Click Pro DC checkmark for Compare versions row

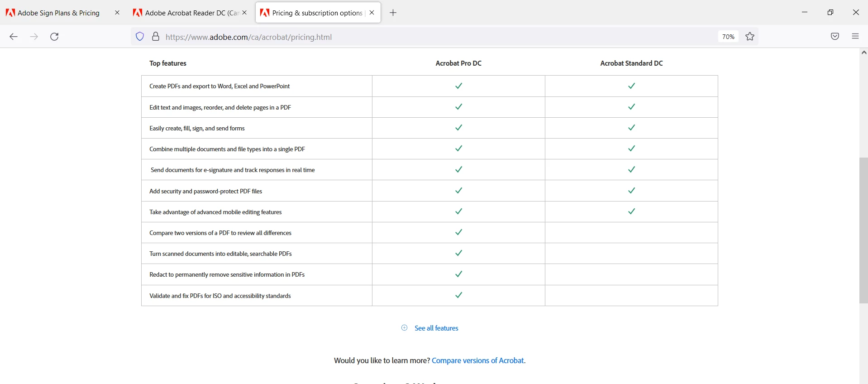pos(458,232)
